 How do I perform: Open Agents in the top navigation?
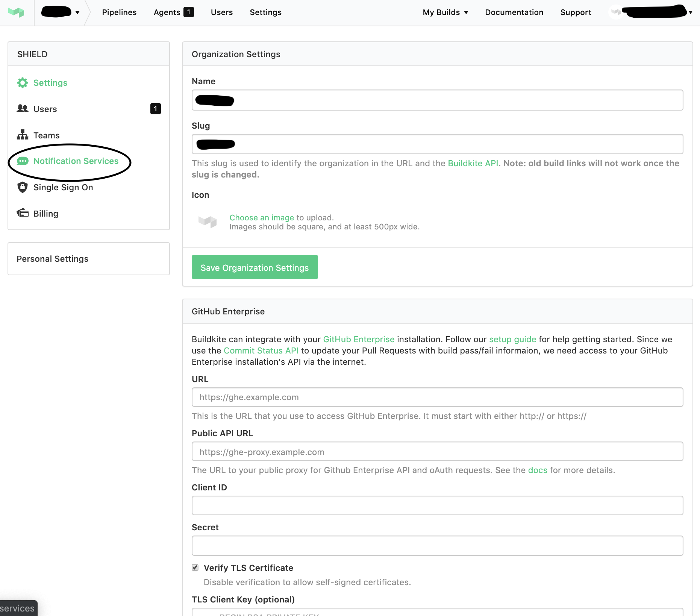point(167,12)
